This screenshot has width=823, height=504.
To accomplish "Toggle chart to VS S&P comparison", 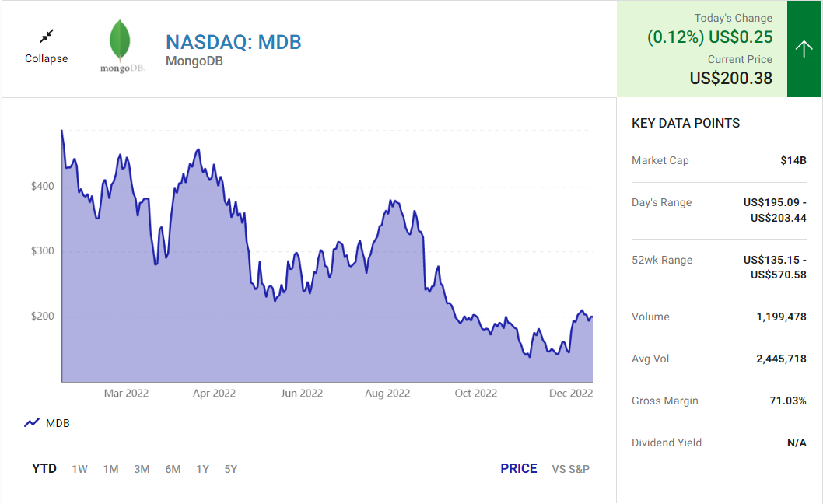I will click(570, 469).
